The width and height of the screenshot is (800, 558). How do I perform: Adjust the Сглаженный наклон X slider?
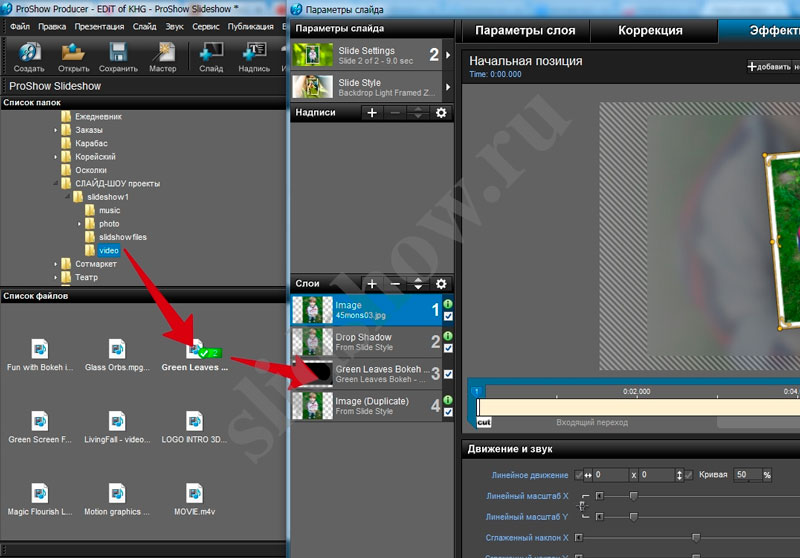[x=695, y=538]
